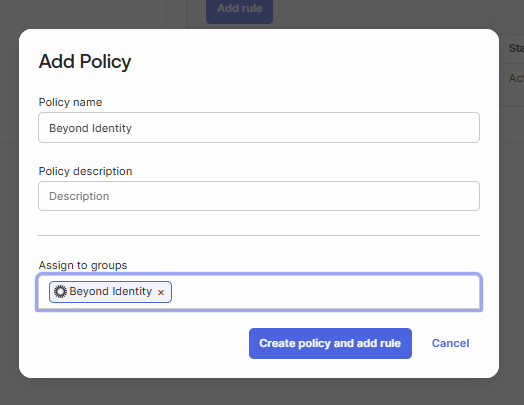Select the Beyond Identity chip label text
This screenshot has width=524, height=405.
point(111,291)
